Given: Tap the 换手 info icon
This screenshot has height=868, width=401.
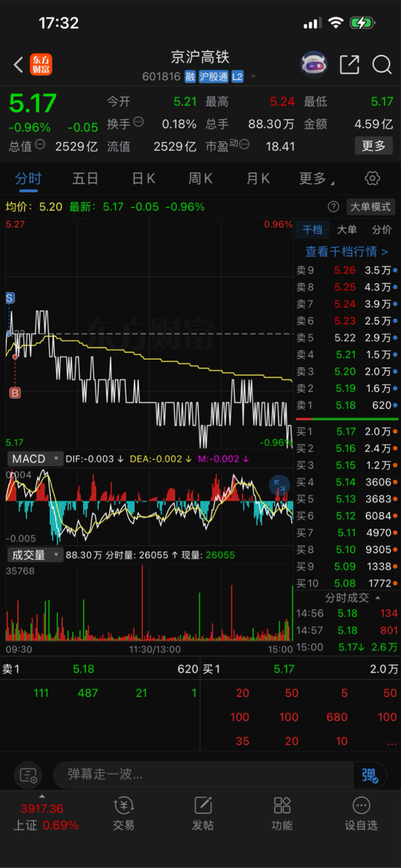Looking at the screenshot, I should click(x=138, y=122).
